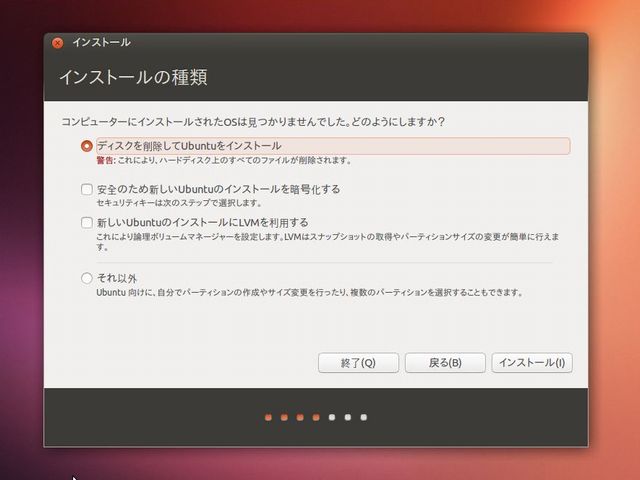Viewport: 640px width, 480px height.
Task: Click the window title 'インストール'
Action: (102, 42)
